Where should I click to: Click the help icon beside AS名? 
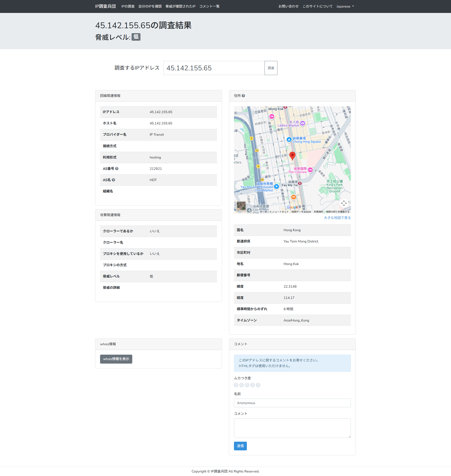pos(113,180)
